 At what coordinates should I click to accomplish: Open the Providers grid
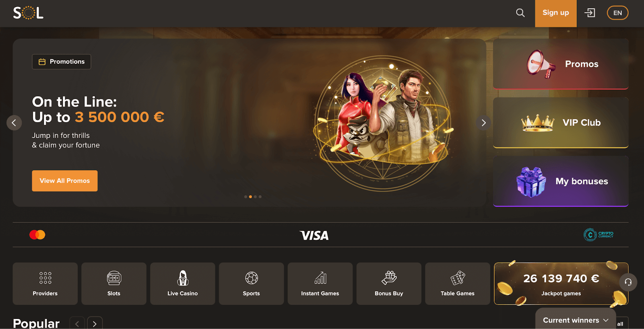click(45, 284)
